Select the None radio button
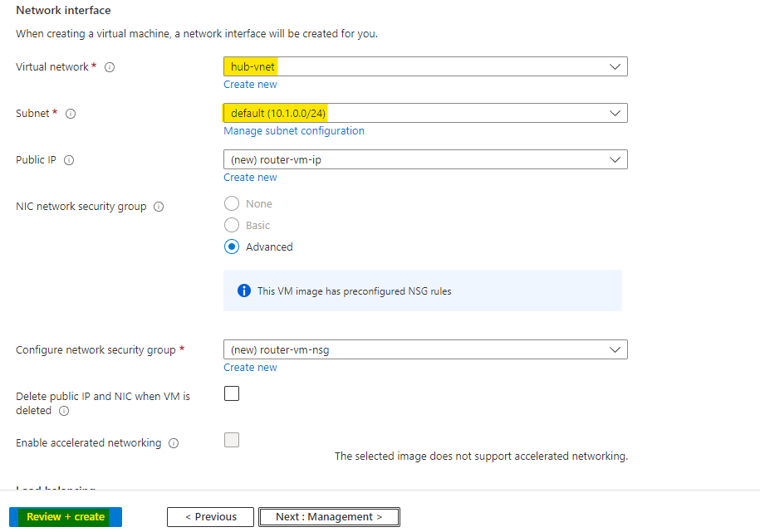Viewport: 760px width, 532px height. [232, 204]
